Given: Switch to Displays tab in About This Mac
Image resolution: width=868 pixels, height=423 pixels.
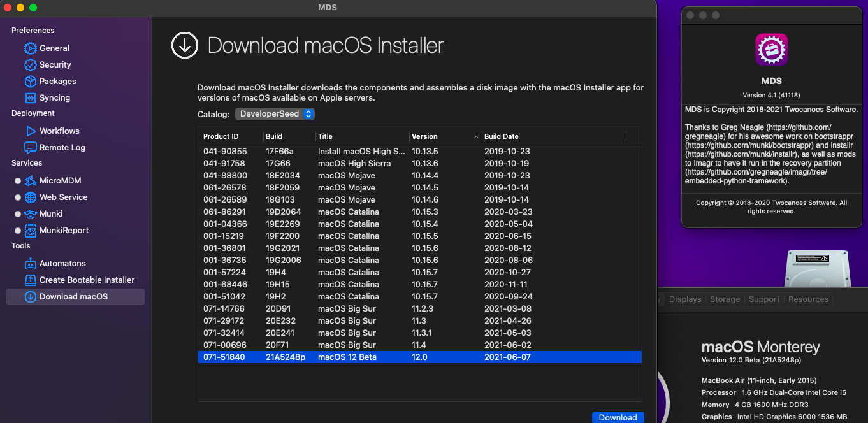Looking at the screenshot, I should (x=685, y=299).
